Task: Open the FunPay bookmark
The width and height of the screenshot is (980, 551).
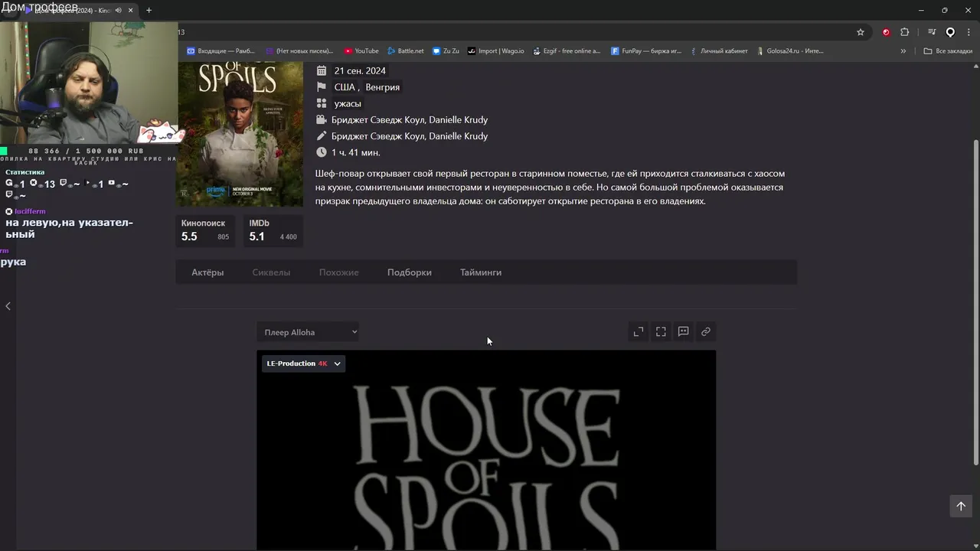Action: 646,51
